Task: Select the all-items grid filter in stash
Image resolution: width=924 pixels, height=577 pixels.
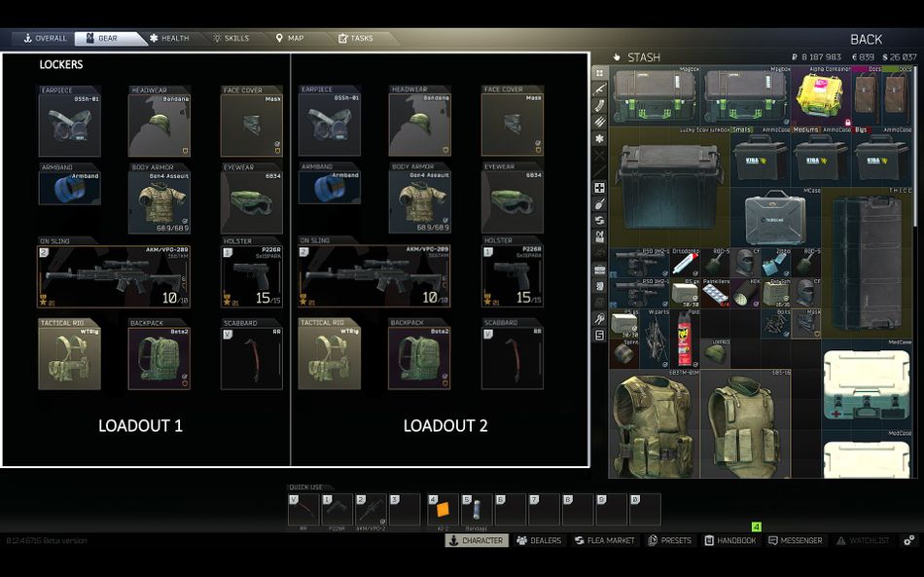Action: pos(599,73)
